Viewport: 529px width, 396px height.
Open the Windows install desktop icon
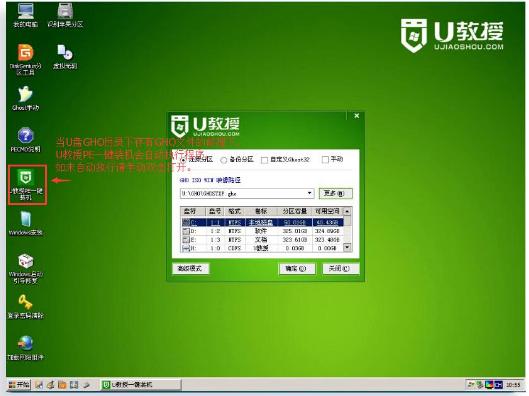pos(26,223)
